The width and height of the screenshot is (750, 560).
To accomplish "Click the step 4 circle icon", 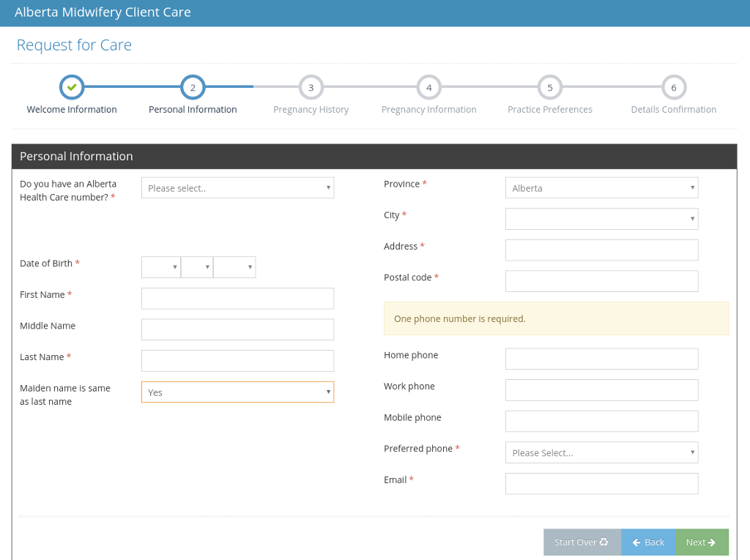I will pyautogui.click(x=429, y=87).
